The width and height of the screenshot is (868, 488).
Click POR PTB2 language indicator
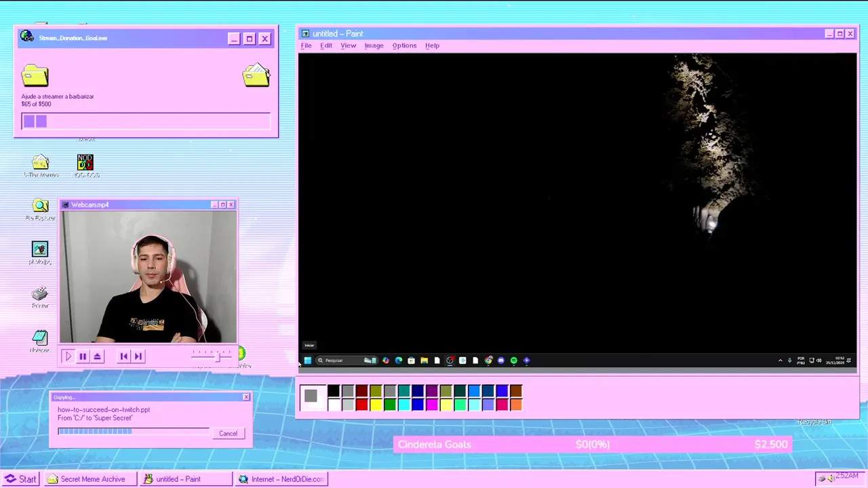point(801,361)
